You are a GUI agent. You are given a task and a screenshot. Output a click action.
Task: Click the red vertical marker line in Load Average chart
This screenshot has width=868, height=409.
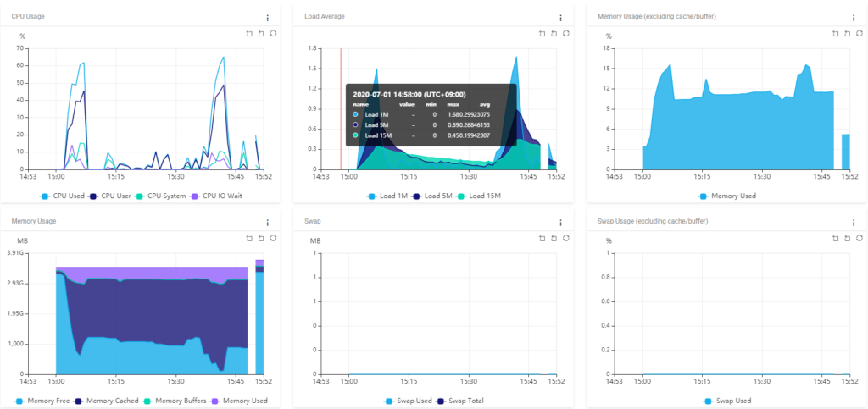(341, 110)
